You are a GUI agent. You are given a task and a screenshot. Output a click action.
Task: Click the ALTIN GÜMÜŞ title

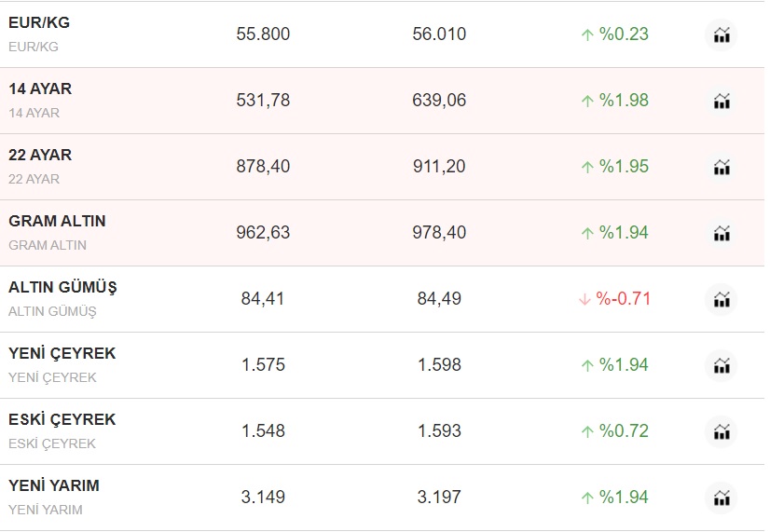pyautogui.click(x=62, y=287)
